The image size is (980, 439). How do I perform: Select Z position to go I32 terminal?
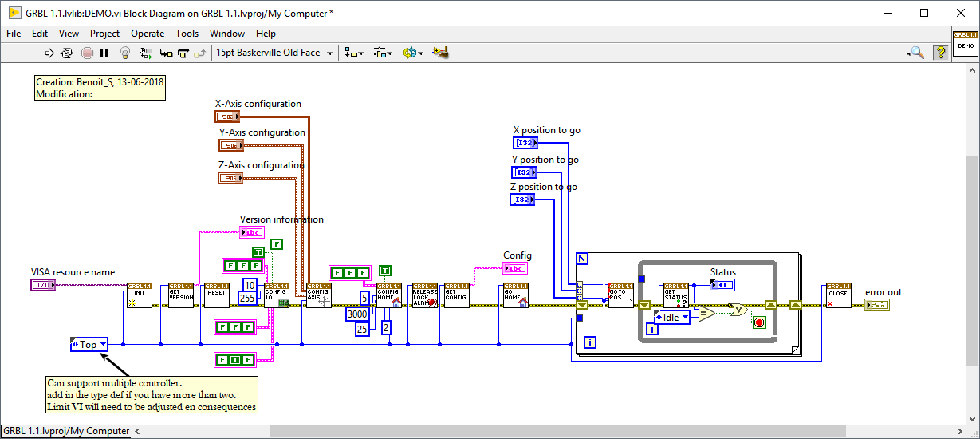522,200
